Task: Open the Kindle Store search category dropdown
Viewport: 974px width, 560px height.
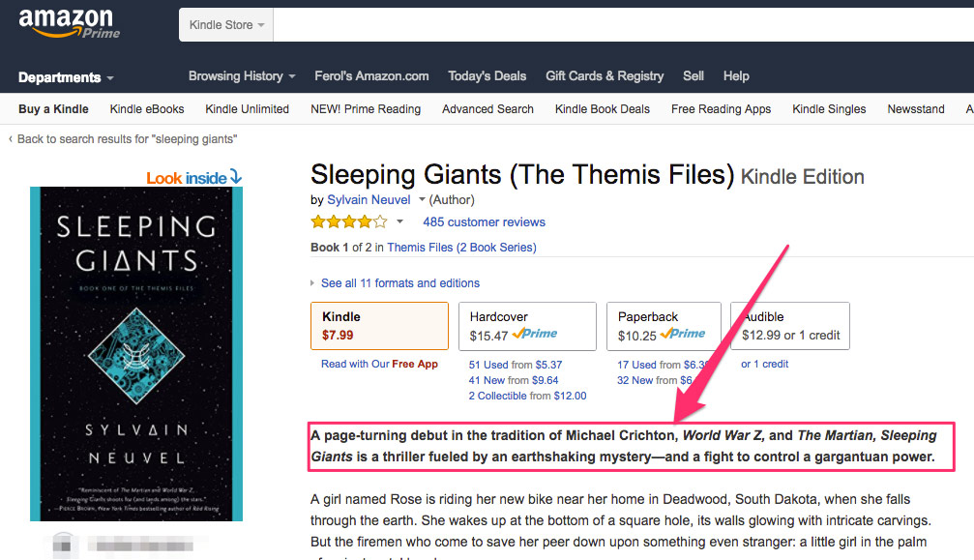Action: 226,25
